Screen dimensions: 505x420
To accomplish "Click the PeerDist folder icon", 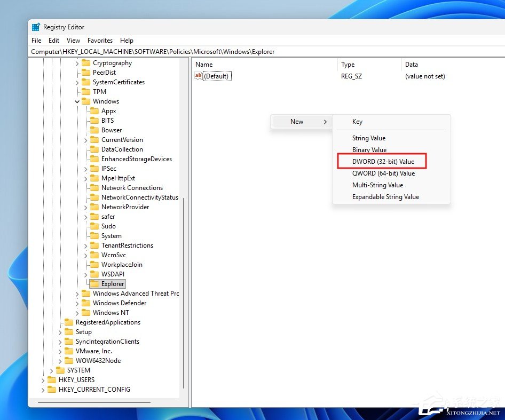I will (x=86, y=73).
